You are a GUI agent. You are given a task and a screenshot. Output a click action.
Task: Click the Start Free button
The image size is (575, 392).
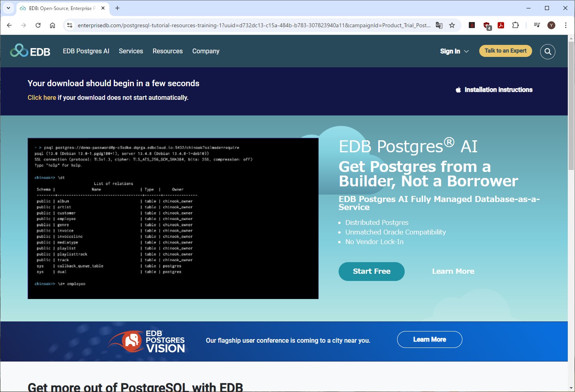tap(371, 271)
